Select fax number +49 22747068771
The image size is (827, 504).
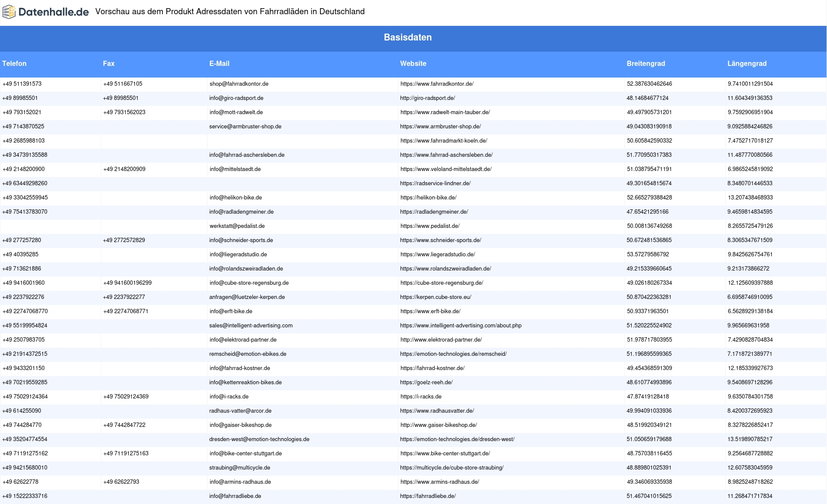click(x=126, y=311)
